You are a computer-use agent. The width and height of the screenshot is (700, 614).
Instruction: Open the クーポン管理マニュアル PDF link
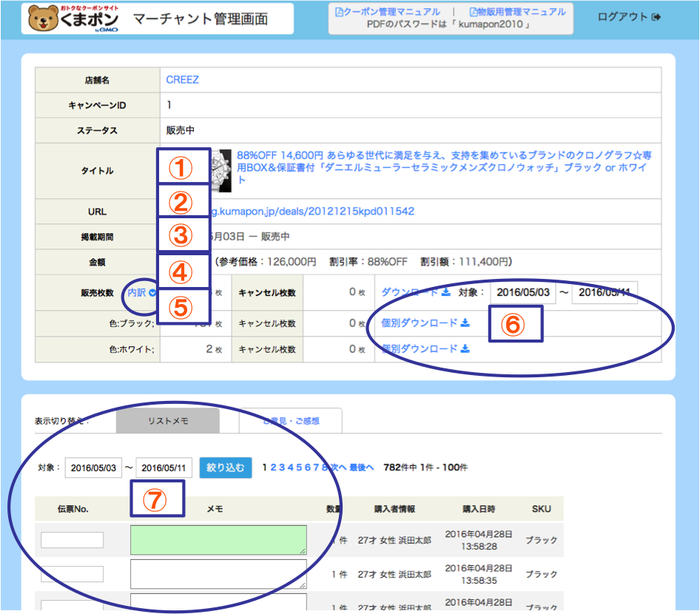coord(387,12)
